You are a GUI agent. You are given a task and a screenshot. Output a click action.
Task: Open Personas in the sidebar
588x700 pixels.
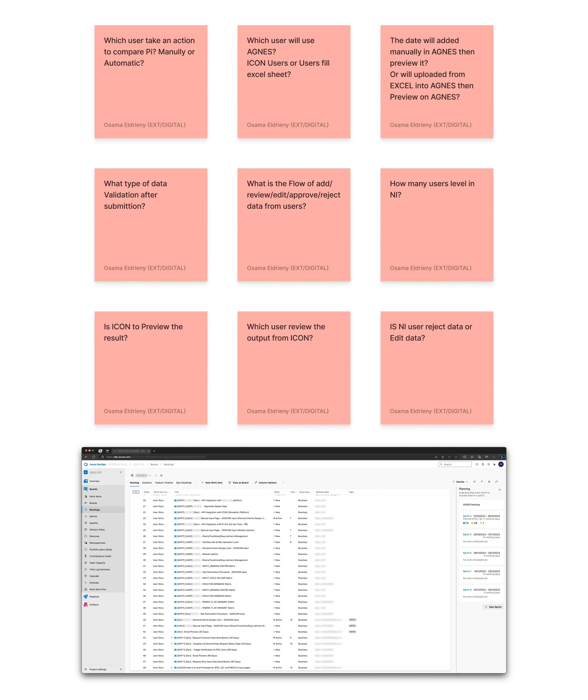(94, 537)
